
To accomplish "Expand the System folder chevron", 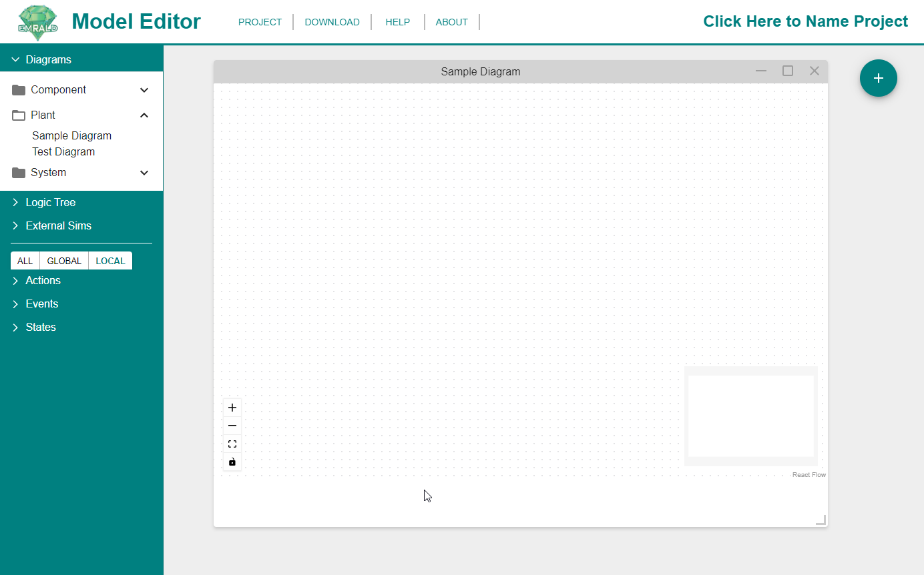I will pyautogui.click(x=144, y=173).
